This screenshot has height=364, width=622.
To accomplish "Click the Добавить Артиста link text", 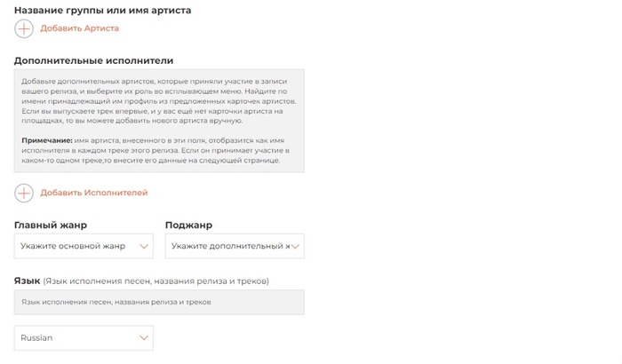I will click(79, 28).
